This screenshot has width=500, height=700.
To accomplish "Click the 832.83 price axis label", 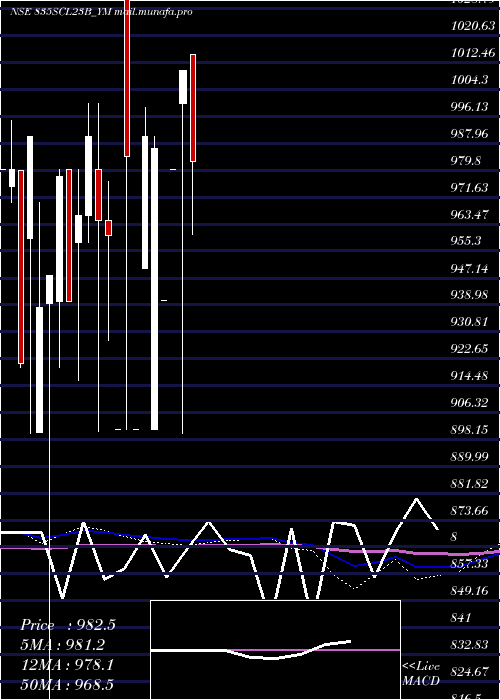I will 470,646.
